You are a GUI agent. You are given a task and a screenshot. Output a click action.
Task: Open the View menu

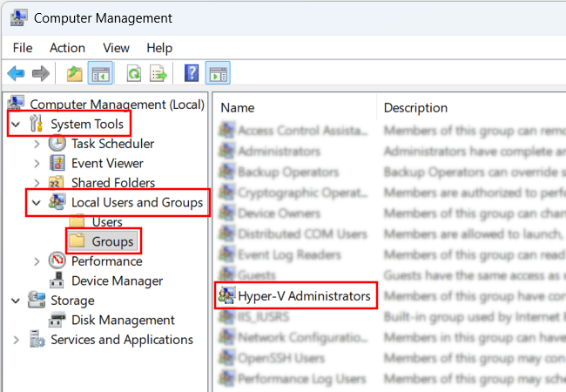[116, 48]
